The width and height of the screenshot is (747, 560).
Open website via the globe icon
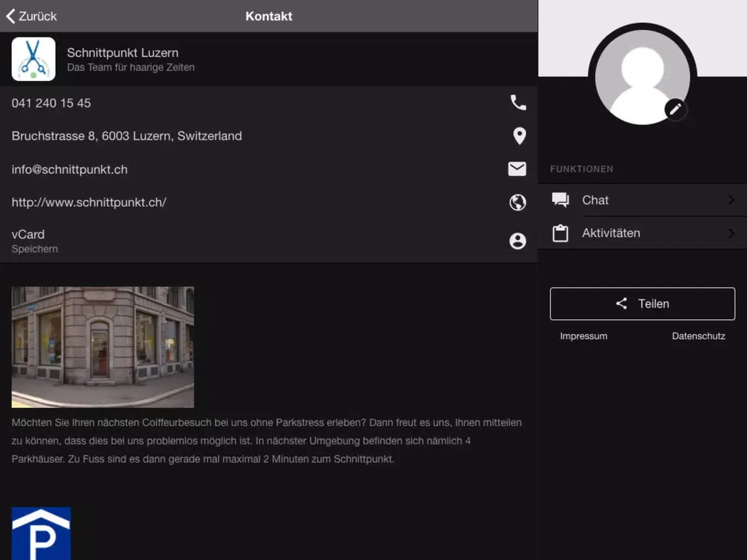518,202
